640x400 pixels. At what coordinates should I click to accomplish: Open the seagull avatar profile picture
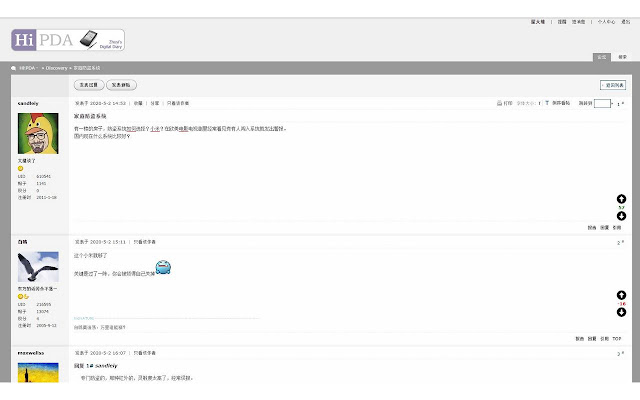38,267
